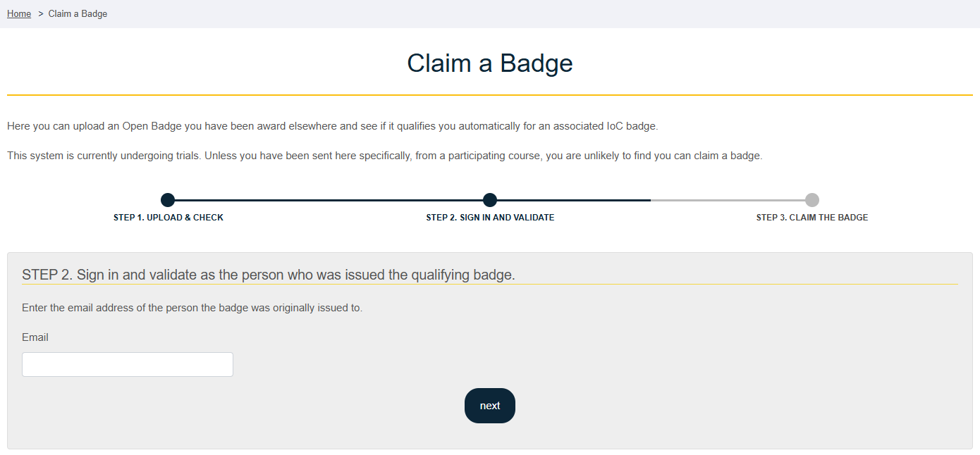Focus the Email input field
Viewport: 980px width, 455px height.
128,365
